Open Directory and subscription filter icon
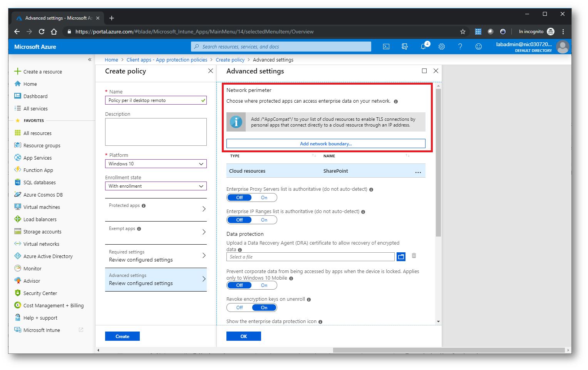Viewport: 588px width, 370px height. 405,47
